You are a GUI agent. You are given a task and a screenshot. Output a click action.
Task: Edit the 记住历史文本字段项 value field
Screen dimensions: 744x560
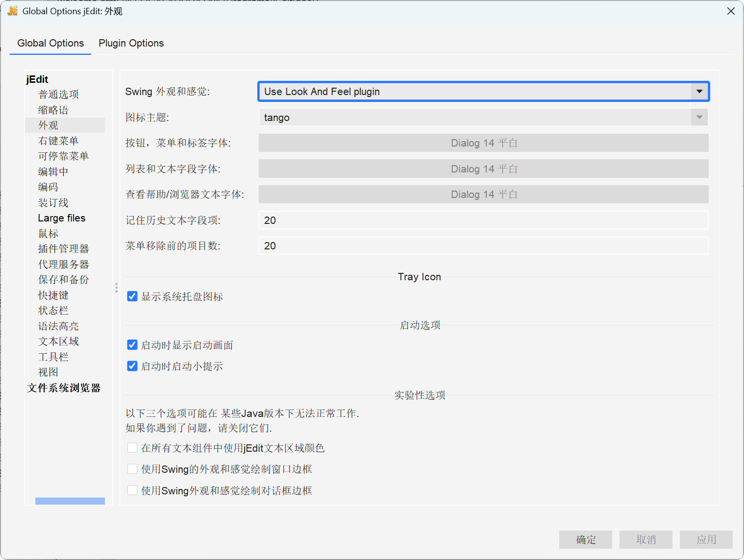point(483,220)
